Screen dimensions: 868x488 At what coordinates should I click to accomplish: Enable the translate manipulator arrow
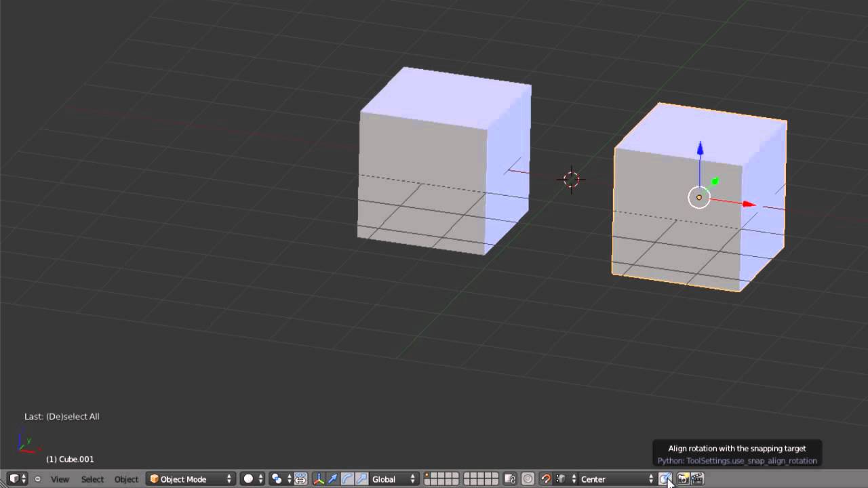click(333, 479)
